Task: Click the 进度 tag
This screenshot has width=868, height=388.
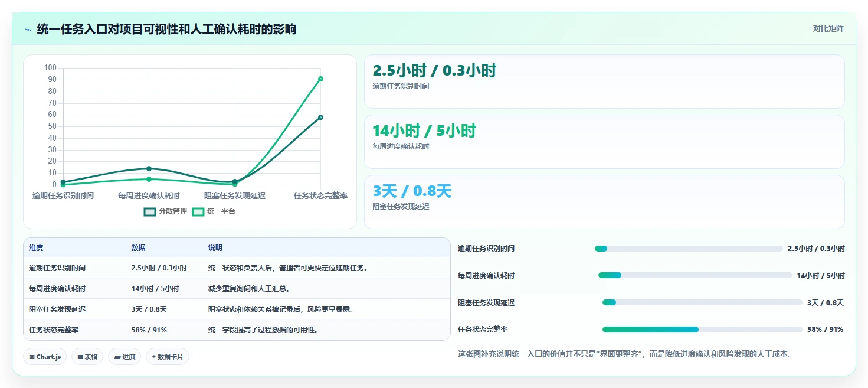Action: coord(125,357)
